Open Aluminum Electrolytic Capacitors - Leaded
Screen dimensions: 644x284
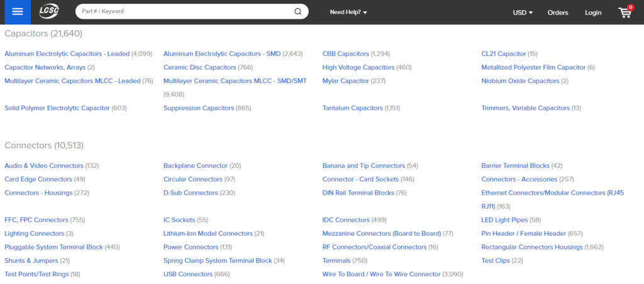67,54
